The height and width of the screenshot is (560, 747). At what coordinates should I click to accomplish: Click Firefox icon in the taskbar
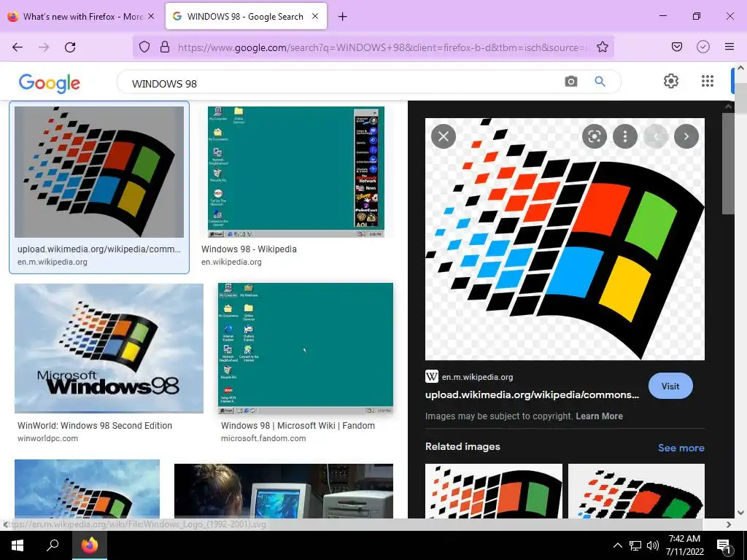click(90, 545)
